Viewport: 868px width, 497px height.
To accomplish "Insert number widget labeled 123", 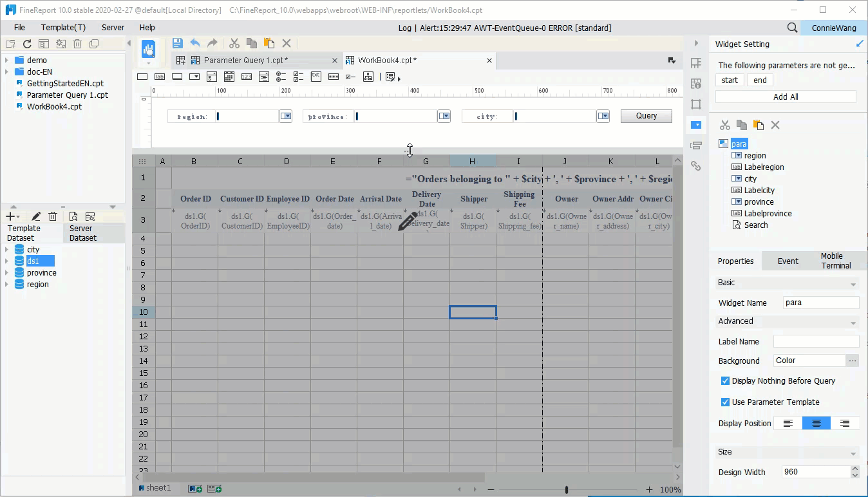I will coord(246,77).
